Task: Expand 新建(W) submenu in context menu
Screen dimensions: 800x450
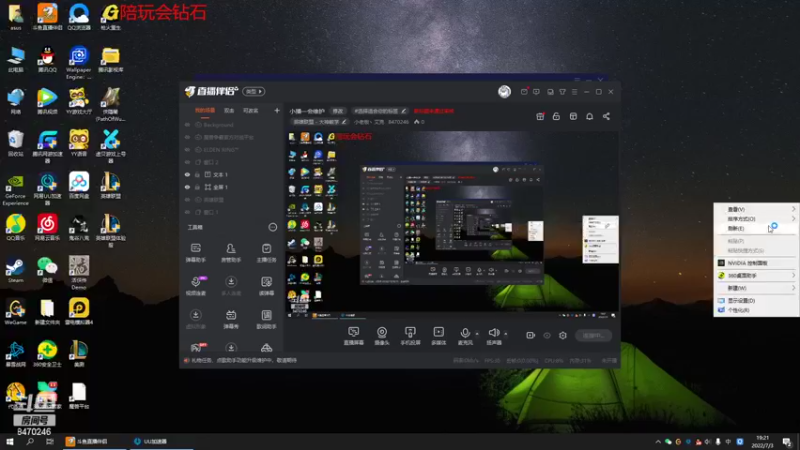Action: [x=756, y=288]
